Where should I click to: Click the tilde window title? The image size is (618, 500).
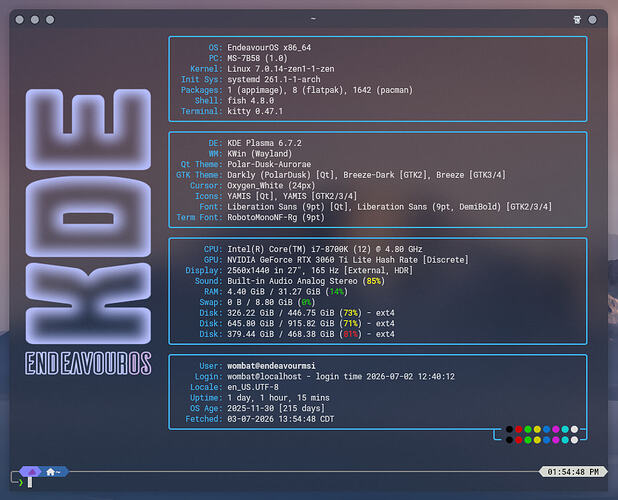pyautogui.click(x=313, y=19)
